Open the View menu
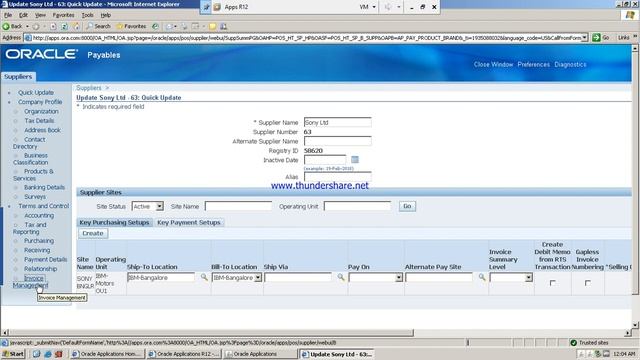Screen dimensions: 640x360 click(40, 15)
